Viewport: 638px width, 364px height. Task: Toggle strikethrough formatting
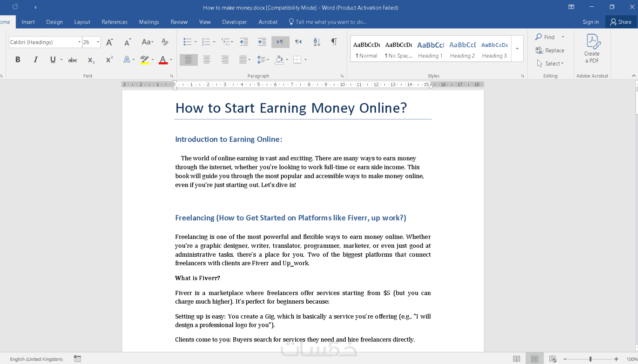pos(73,60)
